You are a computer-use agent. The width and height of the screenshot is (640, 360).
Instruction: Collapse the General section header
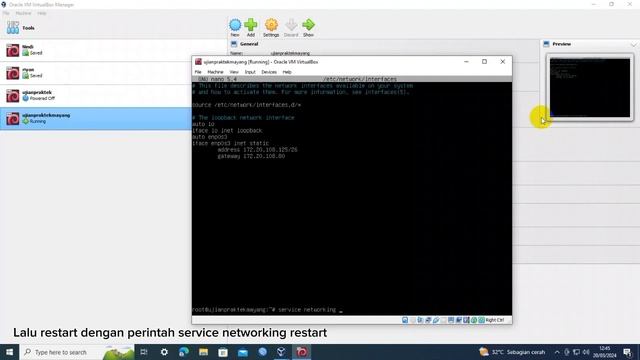tap(249, 44)
